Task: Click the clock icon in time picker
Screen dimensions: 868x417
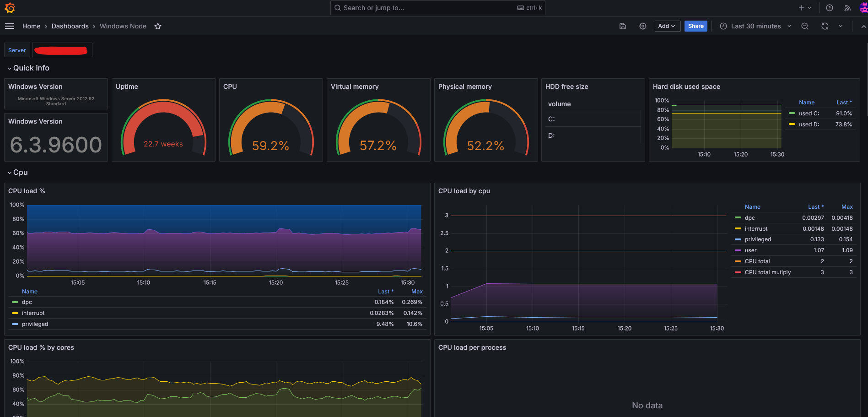Action: tap(723, 26)
